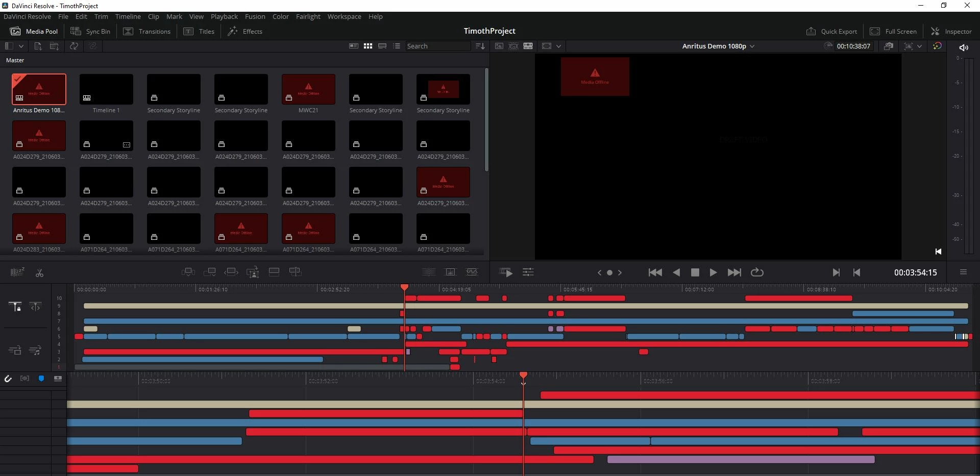Click the Smart Insert icon
980x476 pixels.
point(188,272)
